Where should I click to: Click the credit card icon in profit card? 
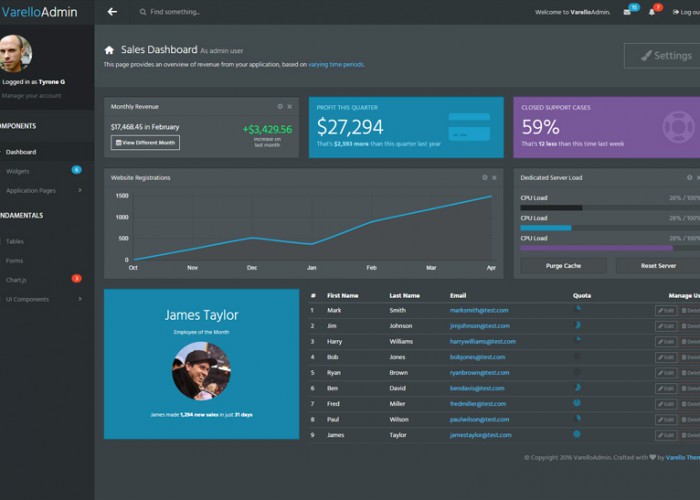click(x=469, y=127)
